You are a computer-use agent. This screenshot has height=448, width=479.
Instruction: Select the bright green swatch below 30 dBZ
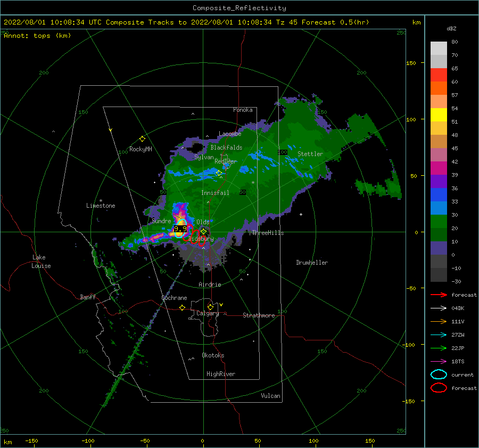(439, 222)
